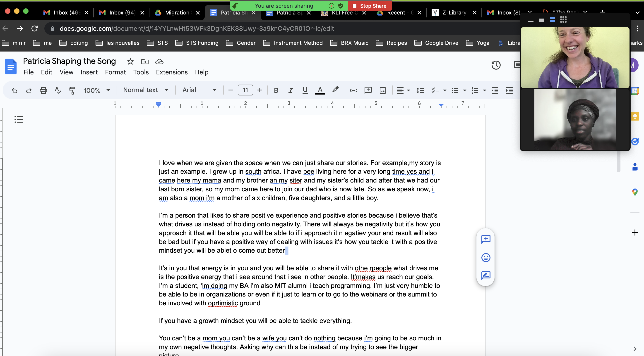Screen dimensions: 644x356
Task: Toggle italic formatting
Action: pos(290,90)
